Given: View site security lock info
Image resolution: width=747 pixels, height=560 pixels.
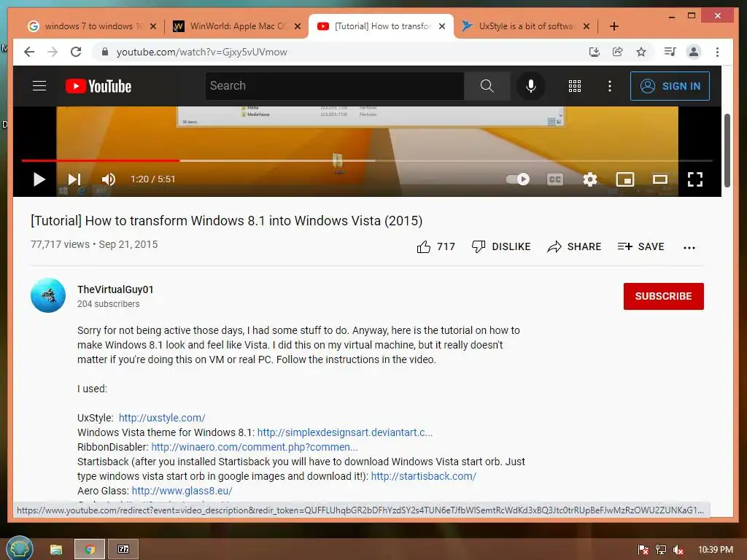Looking at the screenshot, I should point(105,52).
